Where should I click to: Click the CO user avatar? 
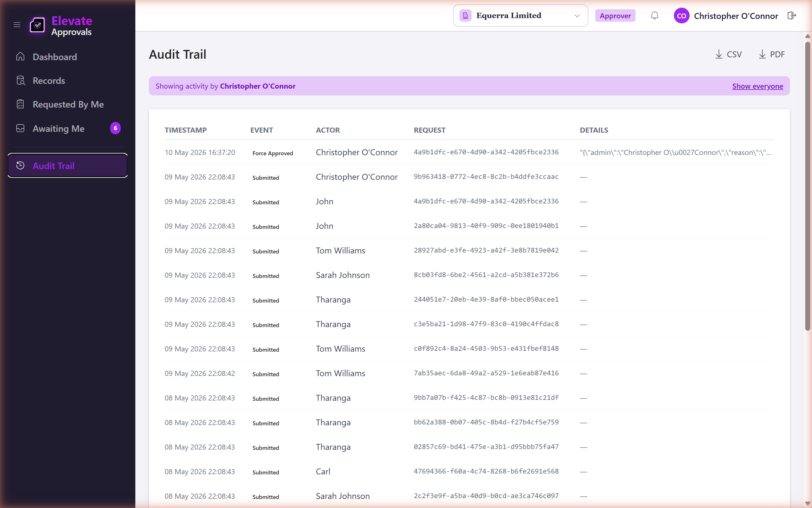(x=681, y=16)
